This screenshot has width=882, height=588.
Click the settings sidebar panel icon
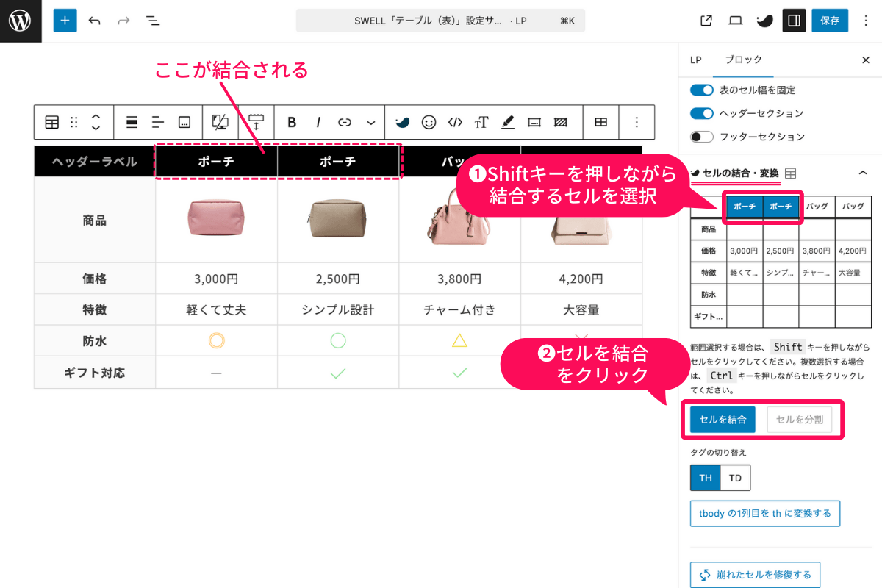[x=794, y=21]
